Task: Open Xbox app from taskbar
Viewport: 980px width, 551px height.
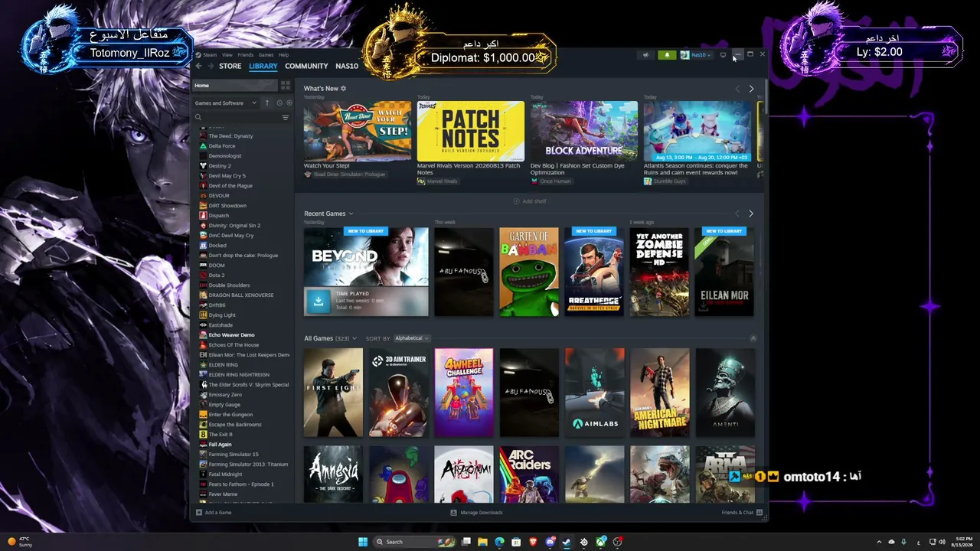Action: tap(601, 542)
